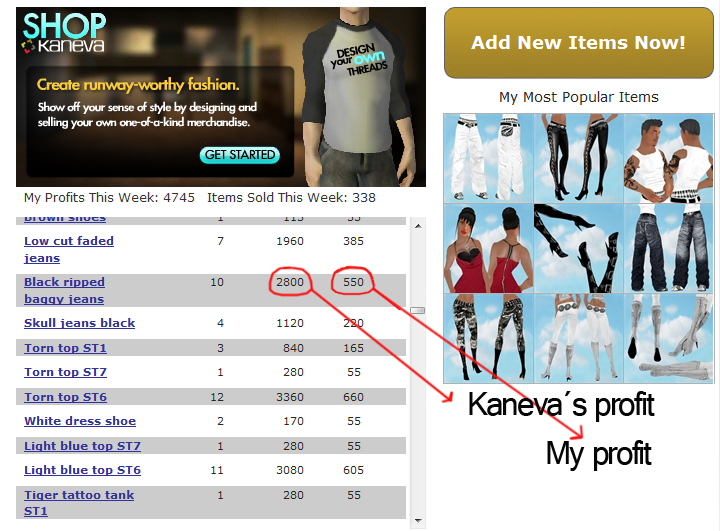
Task: Open the black leather pants thumbnail
Action: (x=579, y=158)
